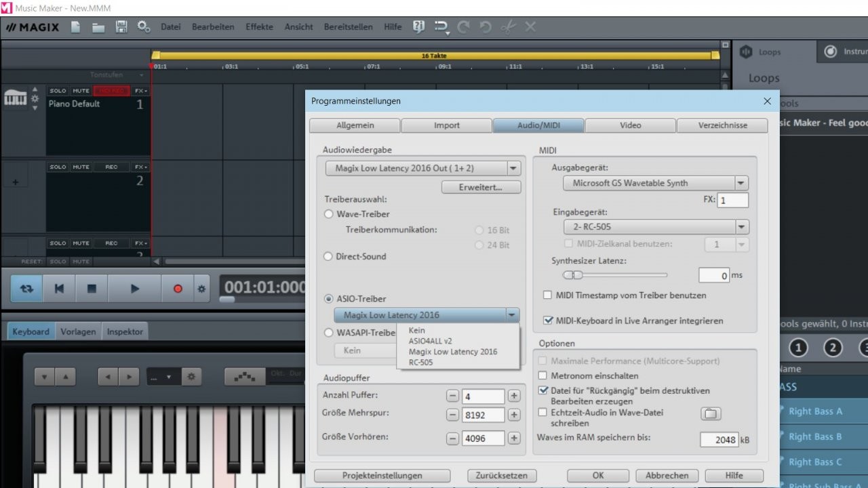868x488 pixels.
Task: Select the Direct-Sound radio button
Action: (329, 257)
